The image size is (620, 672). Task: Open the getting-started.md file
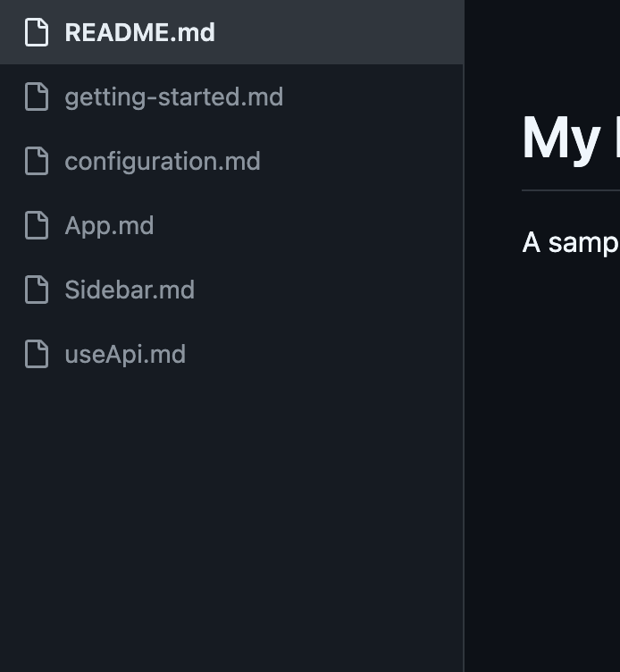click(174, 97)
